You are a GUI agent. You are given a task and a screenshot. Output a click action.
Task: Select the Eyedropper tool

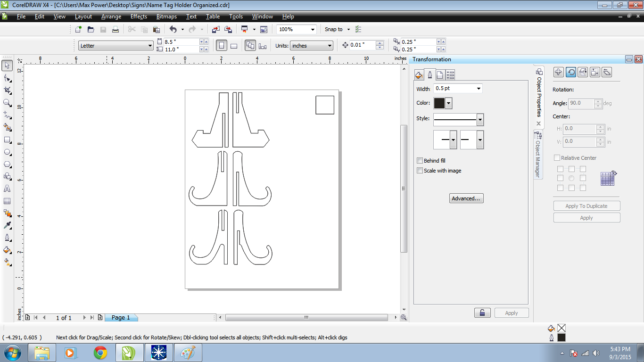coord(7,225)
